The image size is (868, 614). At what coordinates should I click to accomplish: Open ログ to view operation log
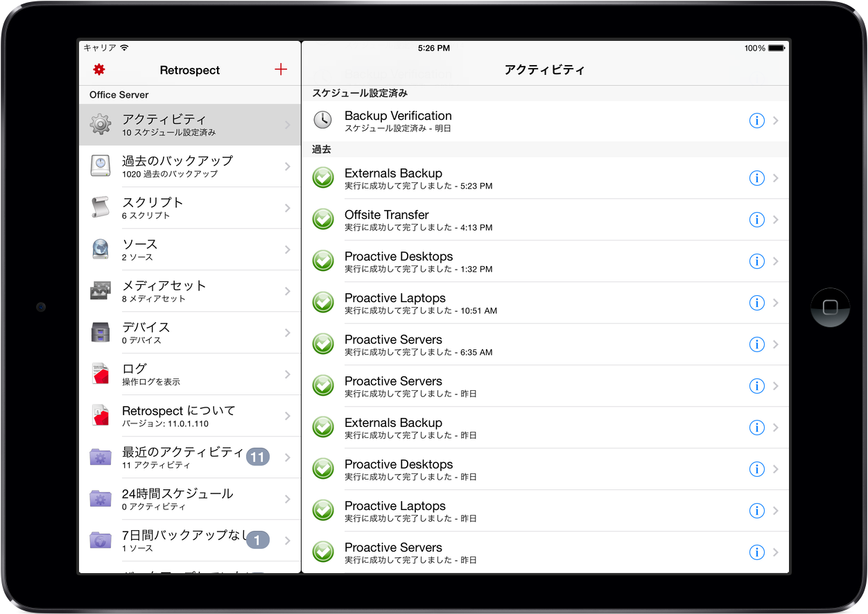pos(190,374)
